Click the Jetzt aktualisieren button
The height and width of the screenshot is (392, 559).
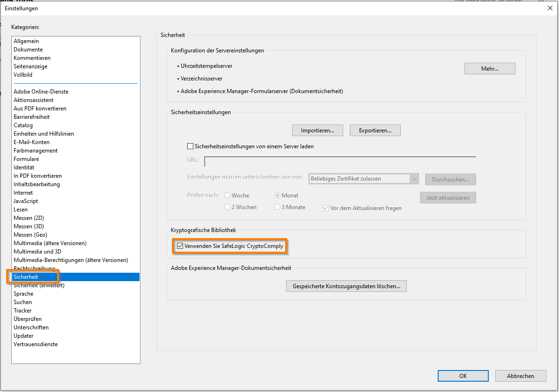click(448, 198)
